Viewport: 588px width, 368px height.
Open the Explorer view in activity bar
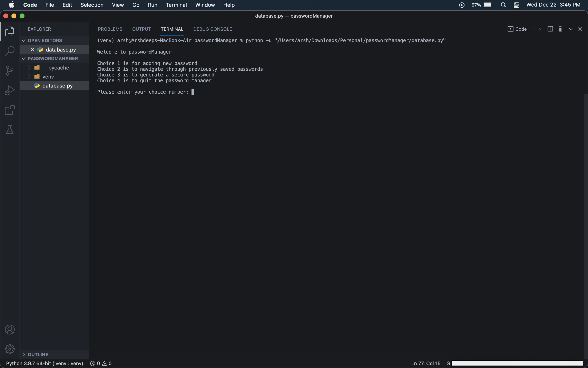tap(10, 31)
